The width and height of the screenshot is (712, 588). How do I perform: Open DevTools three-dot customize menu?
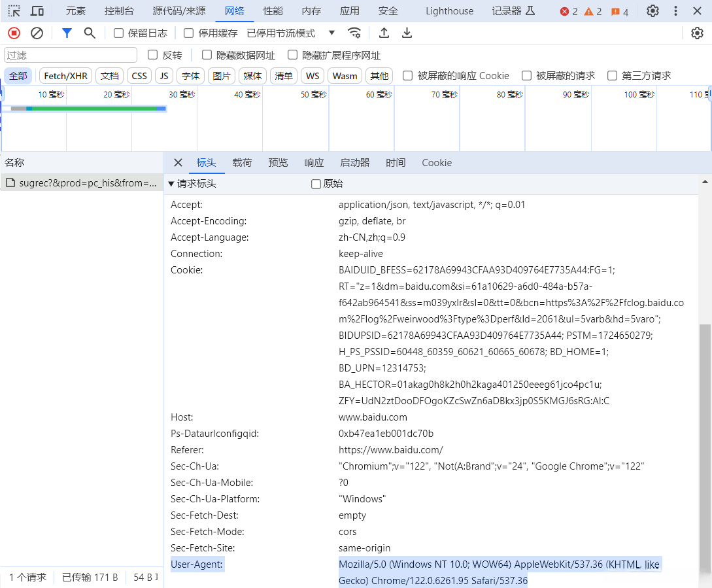pos(675,11)
